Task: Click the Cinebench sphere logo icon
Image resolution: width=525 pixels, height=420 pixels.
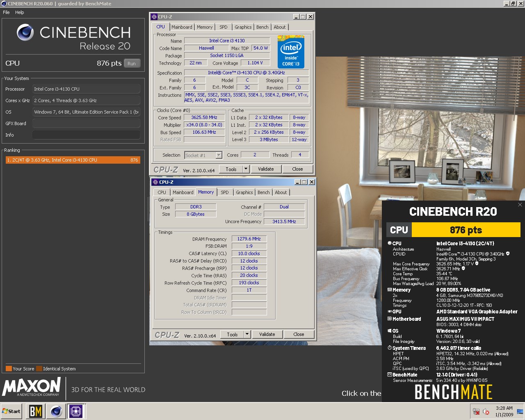Action: pos(25,32)
